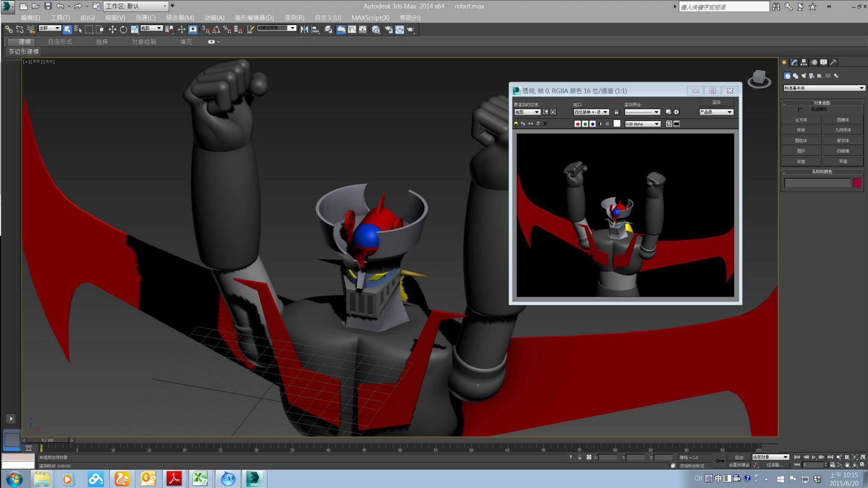Click the Undo arrow in quick access bar
868x488 pixels.
(60, 6)
